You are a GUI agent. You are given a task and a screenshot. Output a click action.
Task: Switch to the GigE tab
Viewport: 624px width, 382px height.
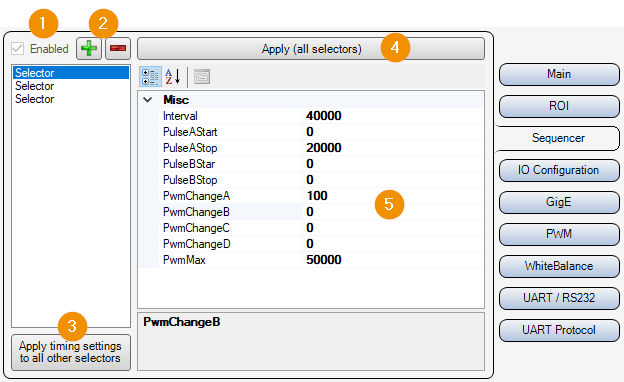559,202
